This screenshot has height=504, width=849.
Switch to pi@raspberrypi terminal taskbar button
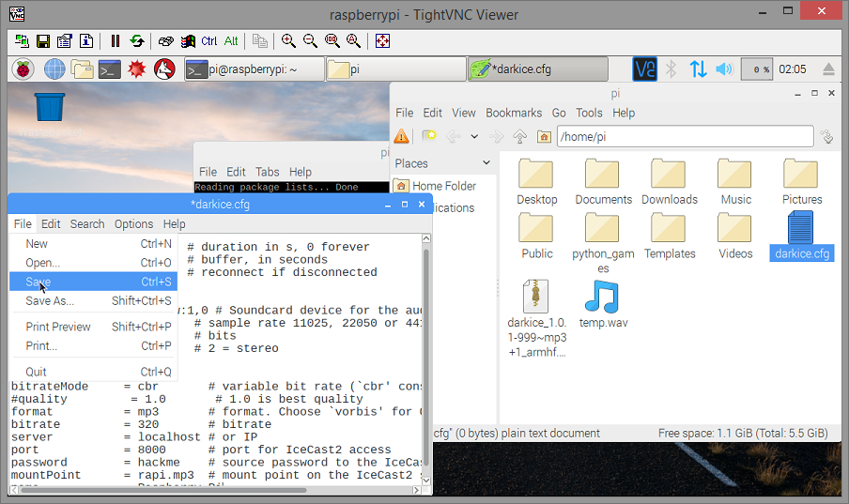pos(254,69)
